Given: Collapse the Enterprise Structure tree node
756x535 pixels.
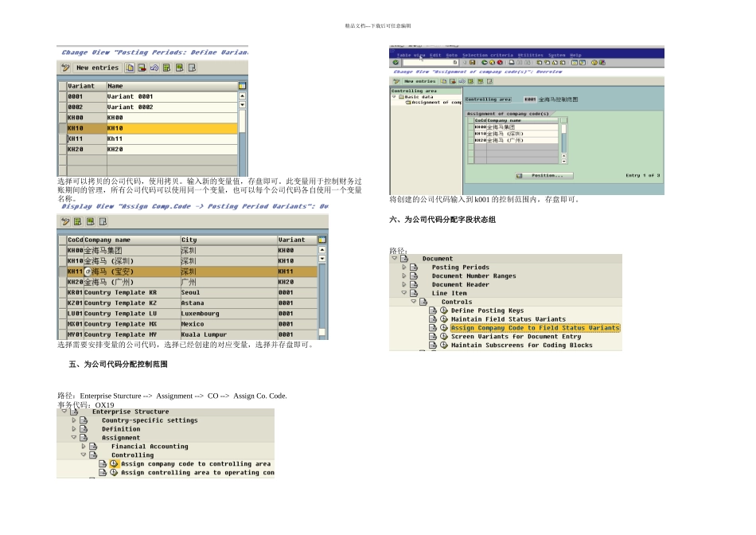Looking at the screenshot, I should (x=64, y=412).
